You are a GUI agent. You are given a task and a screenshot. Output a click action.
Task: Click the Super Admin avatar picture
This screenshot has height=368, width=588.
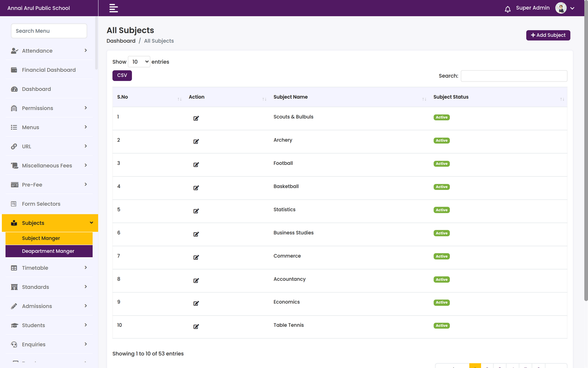[561, 8]
